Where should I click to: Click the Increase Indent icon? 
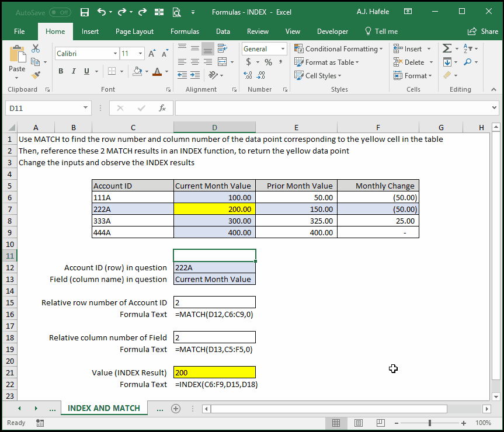click(x=195, y=75)
